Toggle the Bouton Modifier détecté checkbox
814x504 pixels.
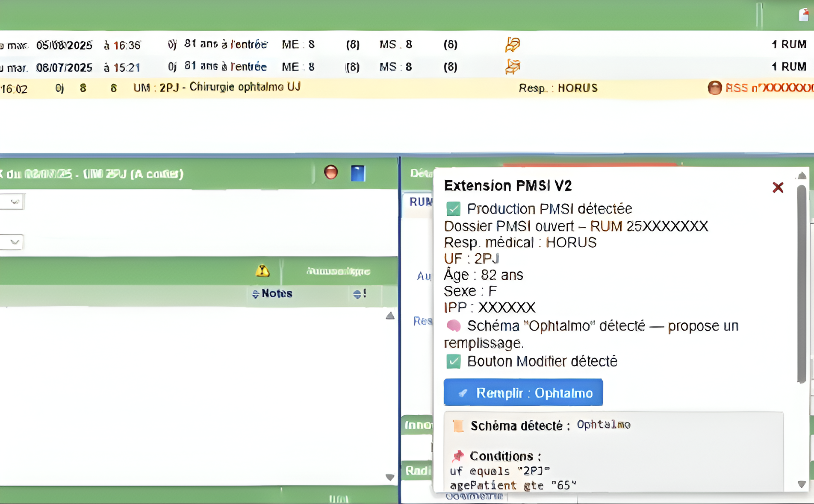(x=454, y=361)
